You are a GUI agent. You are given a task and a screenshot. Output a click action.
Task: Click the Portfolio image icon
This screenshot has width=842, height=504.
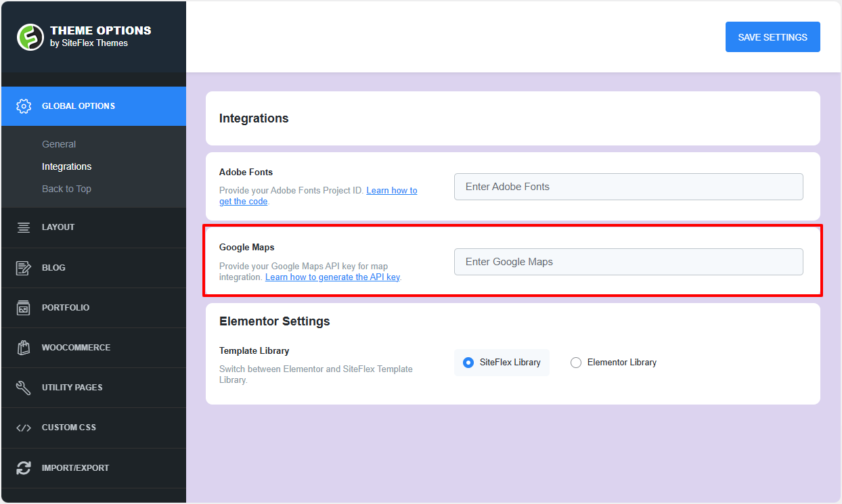24,308
